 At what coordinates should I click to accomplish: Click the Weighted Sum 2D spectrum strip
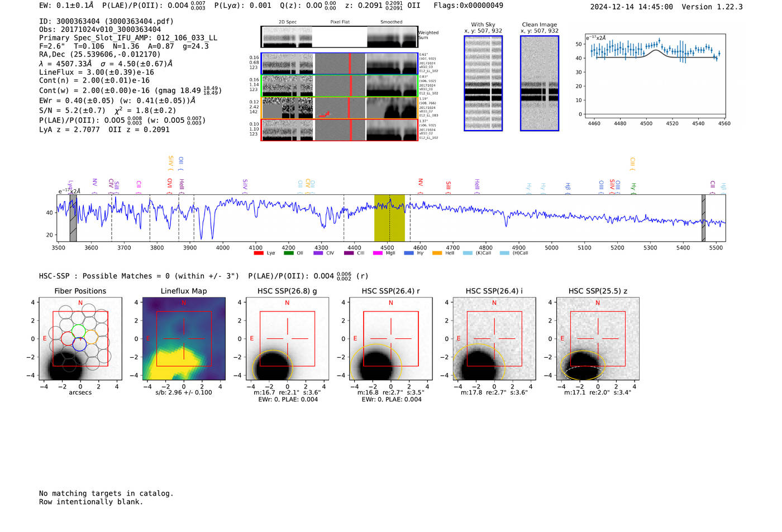coord(340,37)
